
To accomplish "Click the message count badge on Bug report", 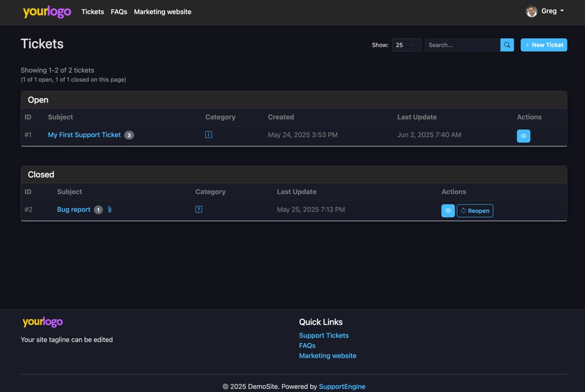I will coord(98,209).
